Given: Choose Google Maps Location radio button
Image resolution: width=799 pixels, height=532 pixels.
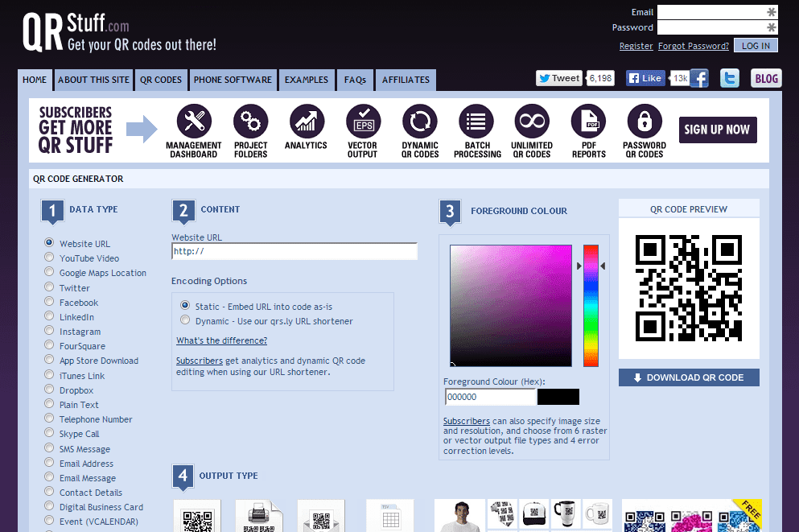Looking at the screenshot, I should tap(49, 271).
